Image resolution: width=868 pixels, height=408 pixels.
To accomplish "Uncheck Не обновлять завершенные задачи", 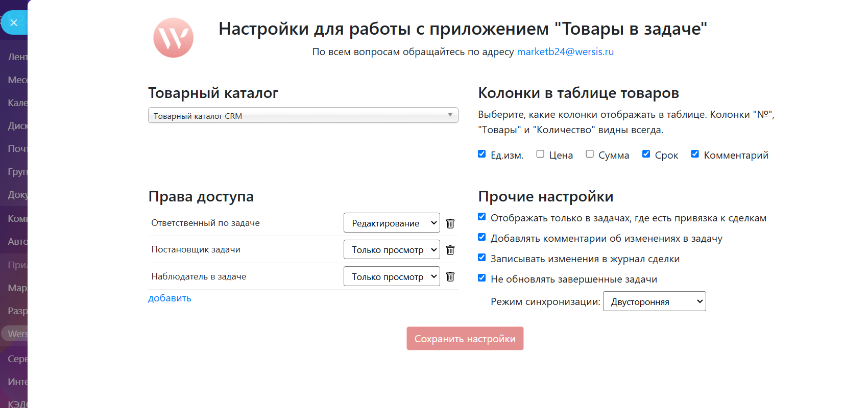I will pos(481,278).
